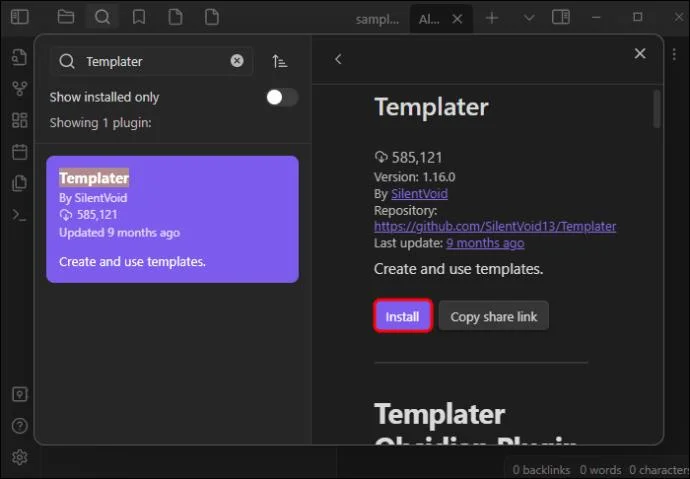Open the settings gear icon
Image resolution: width=690 pixels, height=479 pixels.
click(19, 457)
